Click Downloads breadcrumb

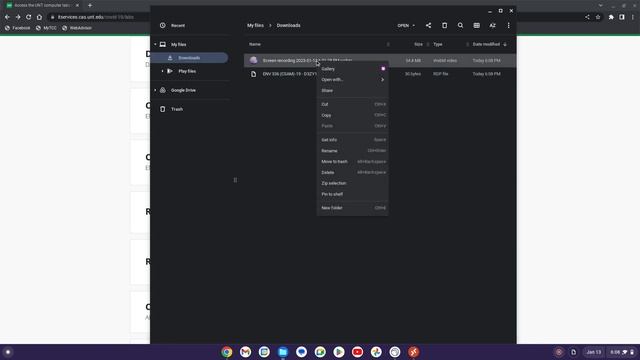click(289, 25)
